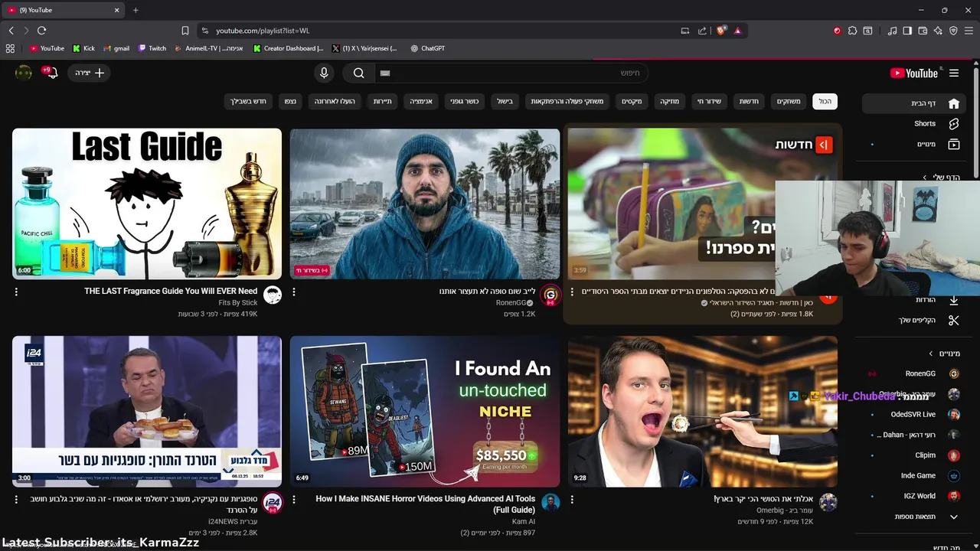The height and width of the screenshot is (551, 980).
Task: Open the i24 sufganiyot video thumbnail
Action: coord(147,411)
